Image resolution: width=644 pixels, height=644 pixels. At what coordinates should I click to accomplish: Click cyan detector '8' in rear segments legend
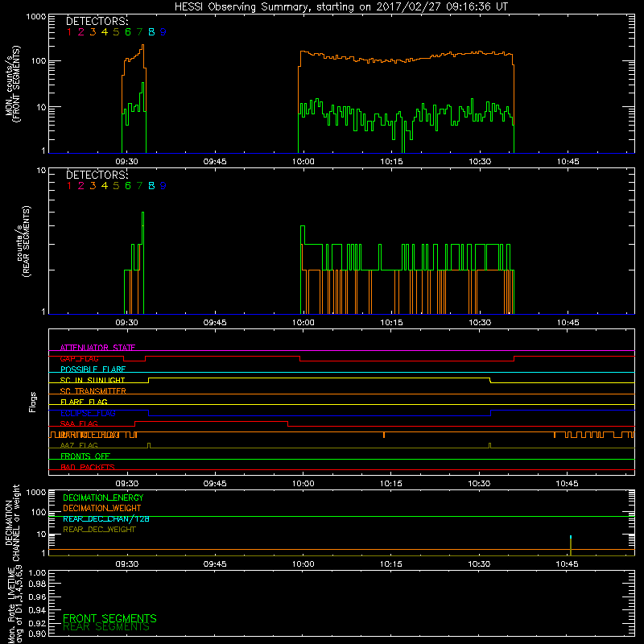click(x=151, y=186)
